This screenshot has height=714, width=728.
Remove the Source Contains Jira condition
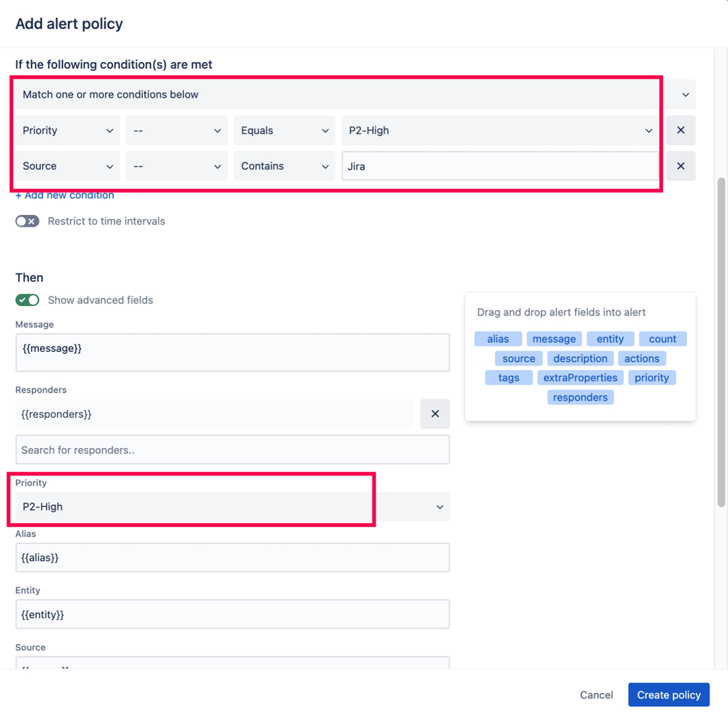coord(680,165)
